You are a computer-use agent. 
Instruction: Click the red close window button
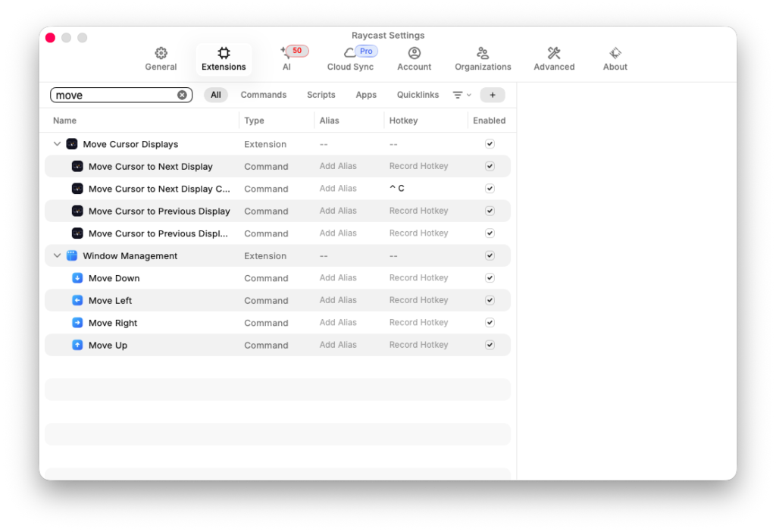(51, 38)
